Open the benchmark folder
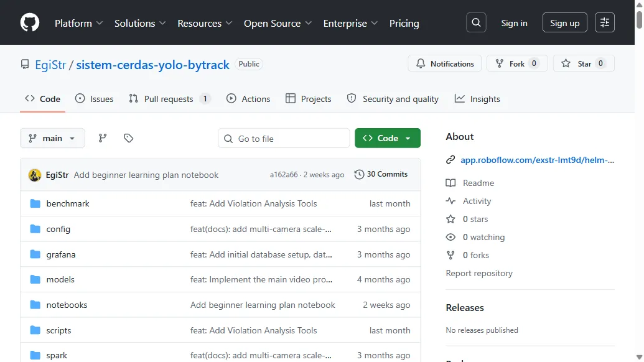Image resolution: width=644 pixels, height=362 pixels. [x=68, y=203]
